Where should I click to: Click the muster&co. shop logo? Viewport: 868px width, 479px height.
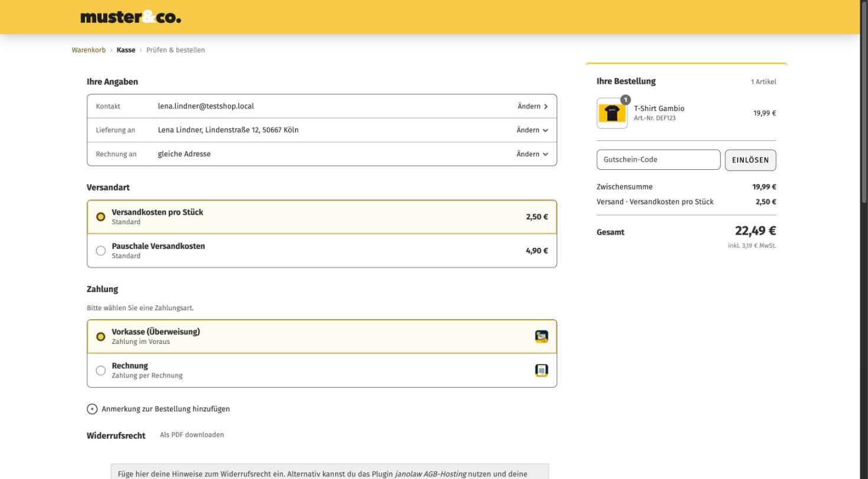130,17
